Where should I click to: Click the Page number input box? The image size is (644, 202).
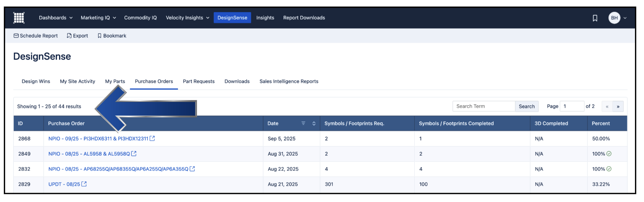point(572,107)
